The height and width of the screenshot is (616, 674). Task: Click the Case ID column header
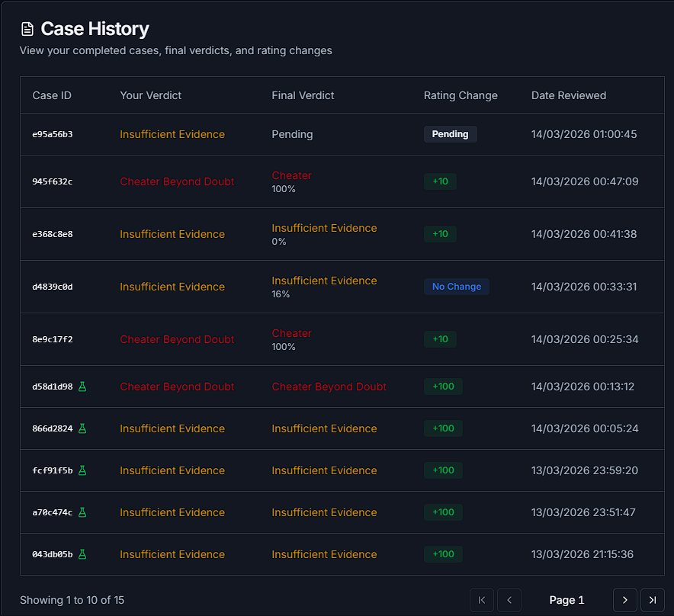[x=52, y=95]
